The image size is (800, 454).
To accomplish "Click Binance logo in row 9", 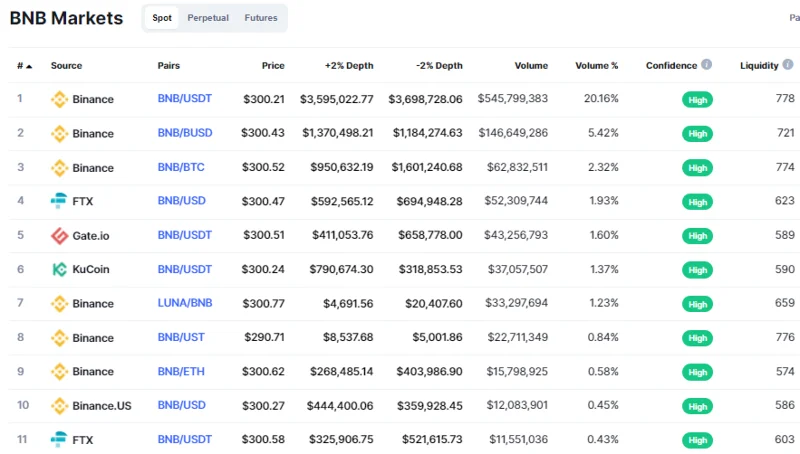I will [59, 371].
